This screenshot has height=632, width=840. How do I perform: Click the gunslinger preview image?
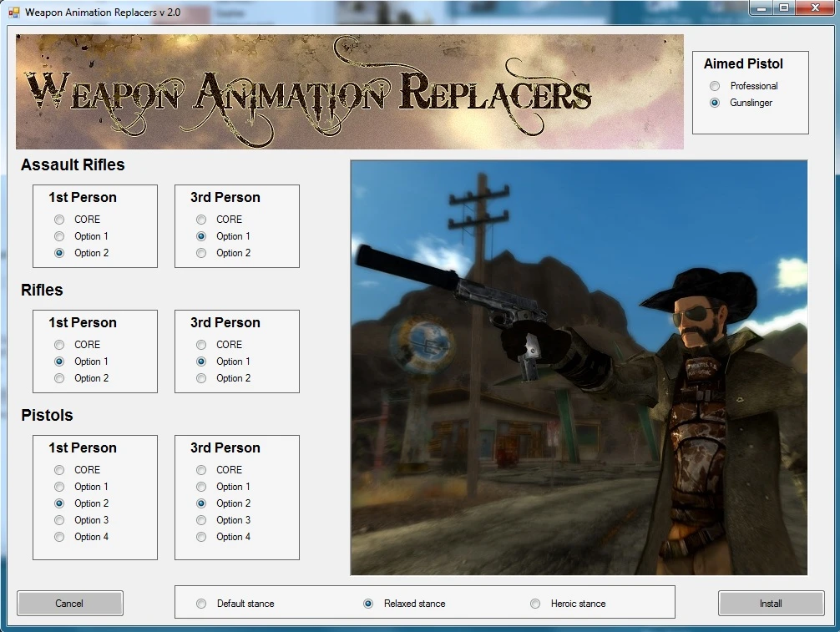(x=579, y=367)
